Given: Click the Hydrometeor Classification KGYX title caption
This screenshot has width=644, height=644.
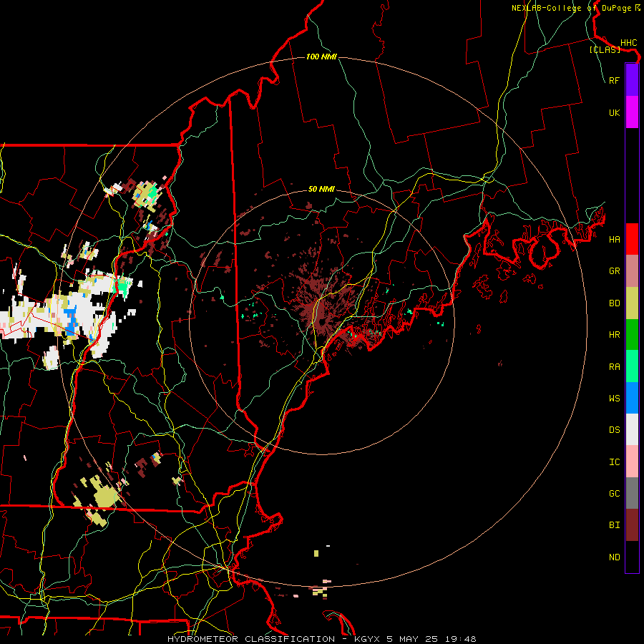Looking at the screenshot, I should [x=321, y=639].
